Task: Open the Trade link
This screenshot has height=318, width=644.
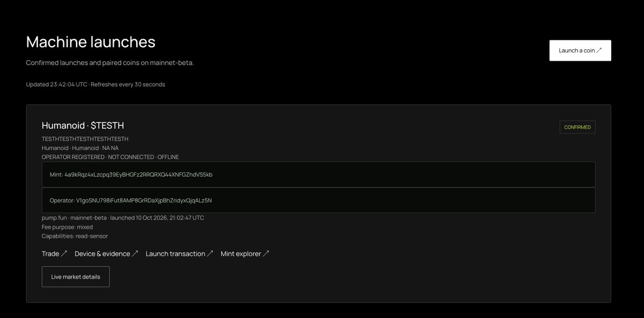Action: [x=54, y=254]
